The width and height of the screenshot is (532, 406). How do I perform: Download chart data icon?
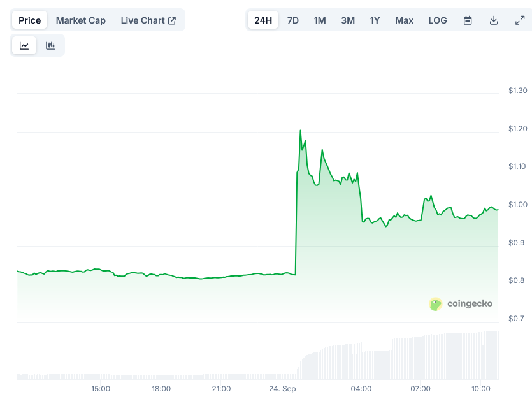click(x=494, y=20)
